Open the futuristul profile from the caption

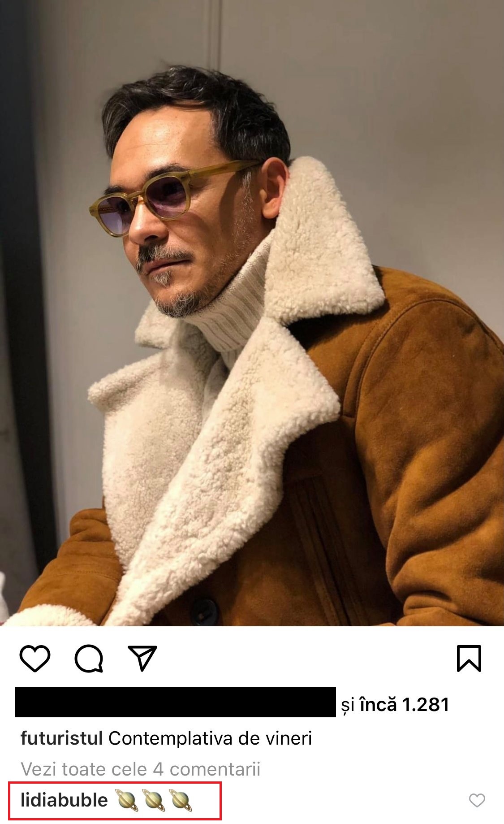tap(62, 738)
